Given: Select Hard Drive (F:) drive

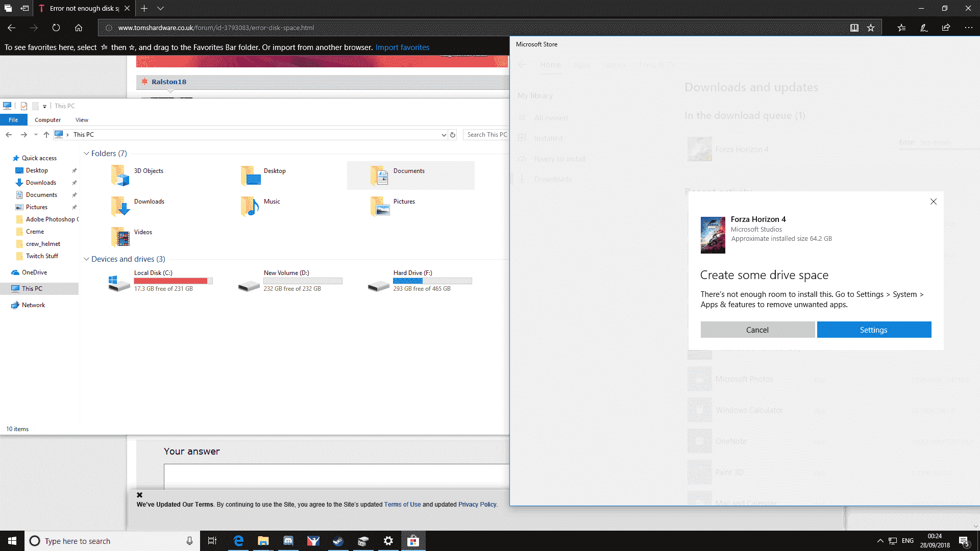Looking at the screenshot, I should point(420,281).
